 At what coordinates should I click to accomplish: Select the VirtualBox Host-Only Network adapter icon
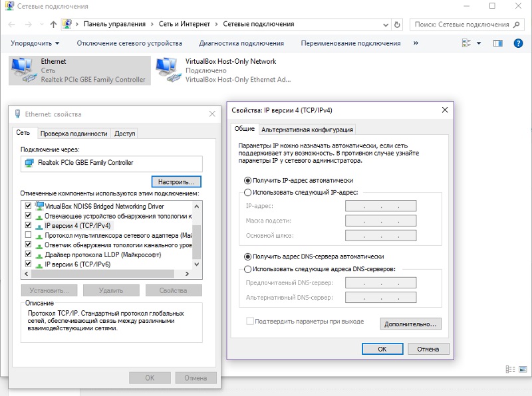pyautogui.click(x=168, y=70)
